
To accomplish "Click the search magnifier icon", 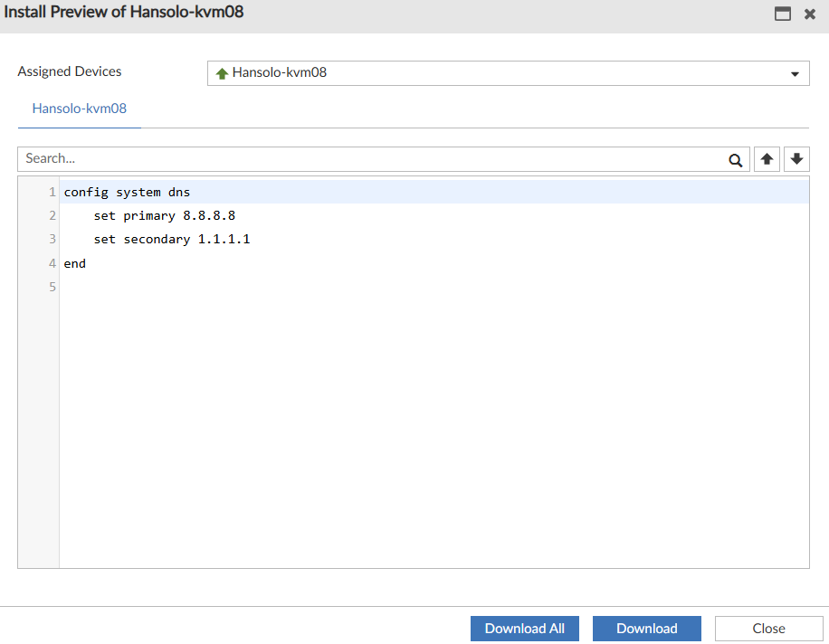I will (x=736, y=160).
